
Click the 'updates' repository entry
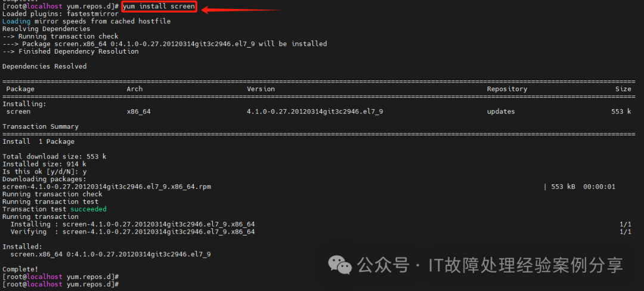501,112
